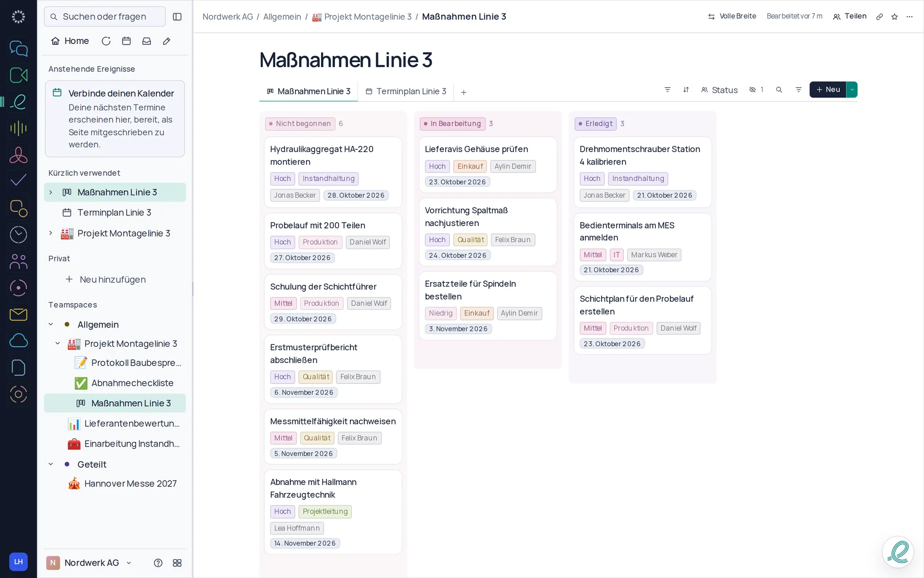924x578 pixels.
Task: Open the calendar icon next to Home
Action: click(x=127, y=41)
